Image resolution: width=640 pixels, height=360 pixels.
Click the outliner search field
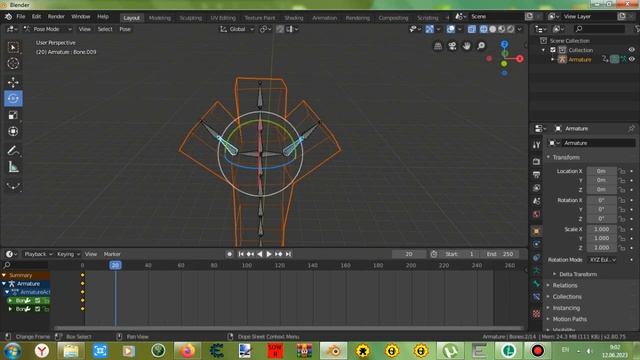tap(599, 29)
